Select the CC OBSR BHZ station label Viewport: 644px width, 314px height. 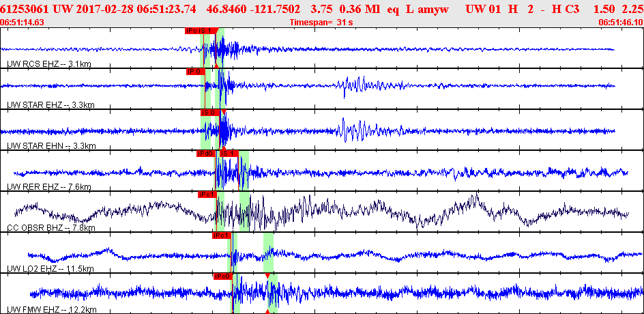50,228
